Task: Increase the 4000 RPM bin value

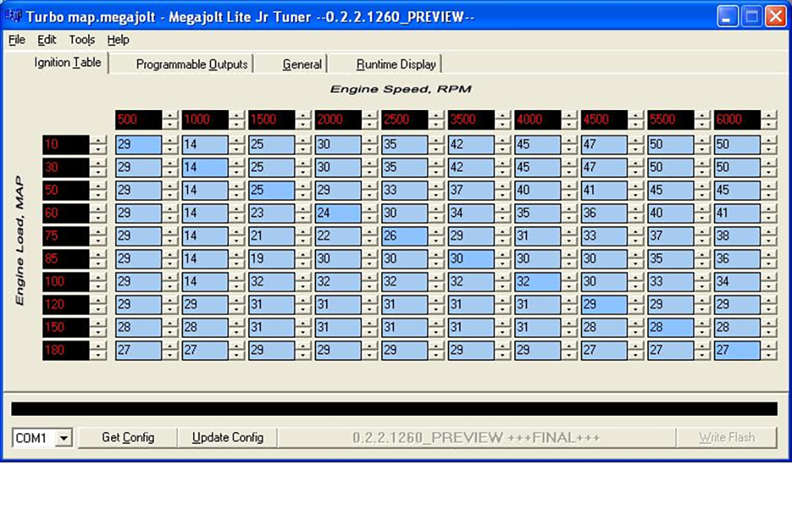Action: pyautogui.click(x=569, y=116)
